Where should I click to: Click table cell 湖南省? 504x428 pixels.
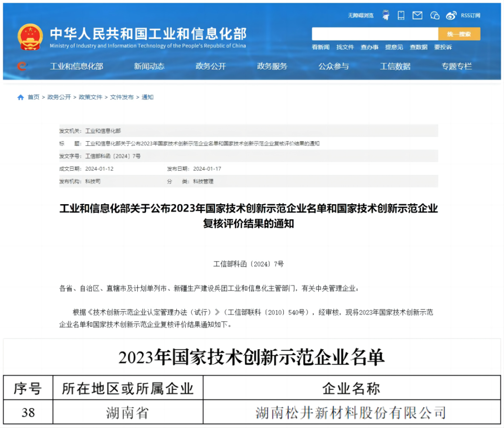click(127, 413)
